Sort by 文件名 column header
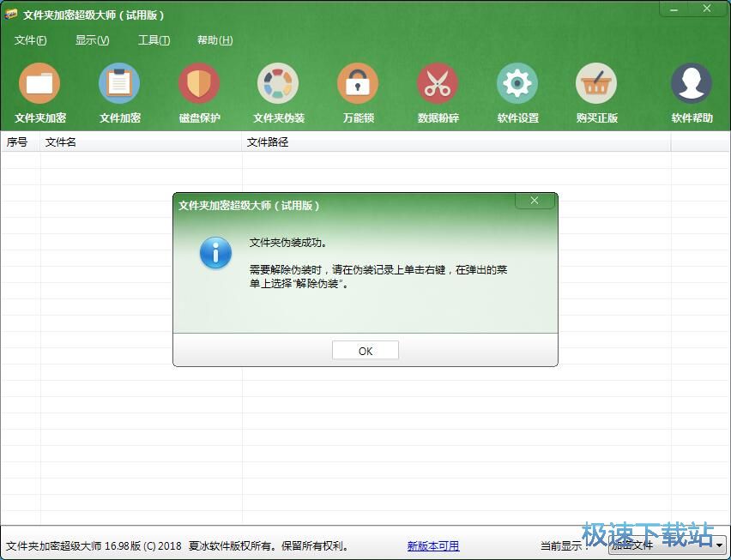 (x=142, y=142)
